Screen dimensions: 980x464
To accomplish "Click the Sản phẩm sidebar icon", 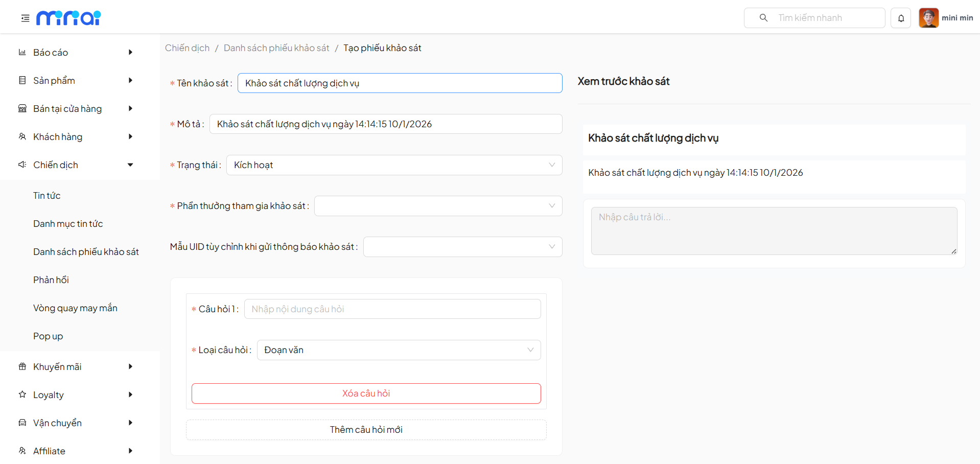I will point(22,80).
